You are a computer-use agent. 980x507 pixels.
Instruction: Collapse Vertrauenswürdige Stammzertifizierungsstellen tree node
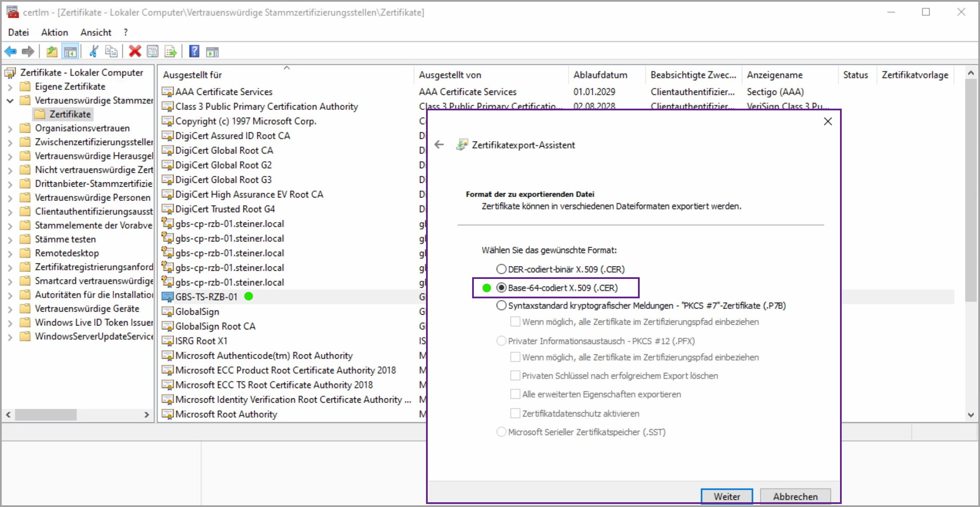(10, 101)
